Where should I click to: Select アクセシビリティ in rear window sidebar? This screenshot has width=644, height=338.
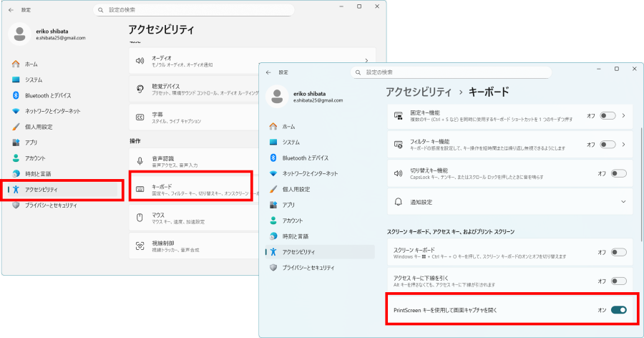click(62, 190)
